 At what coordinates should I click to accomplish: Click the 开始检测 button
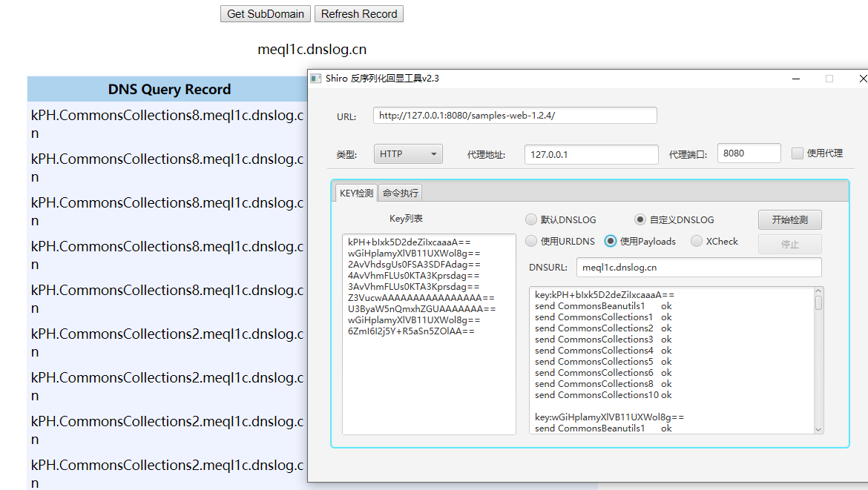pos(789,219)
